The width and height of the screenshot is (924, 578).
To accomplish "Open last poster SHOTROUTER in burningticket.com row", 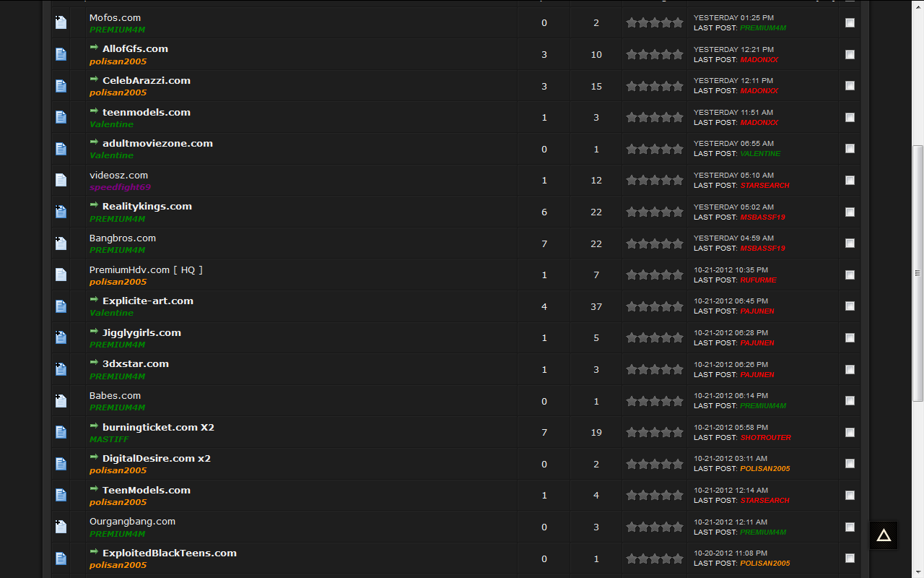I will 765,437.
